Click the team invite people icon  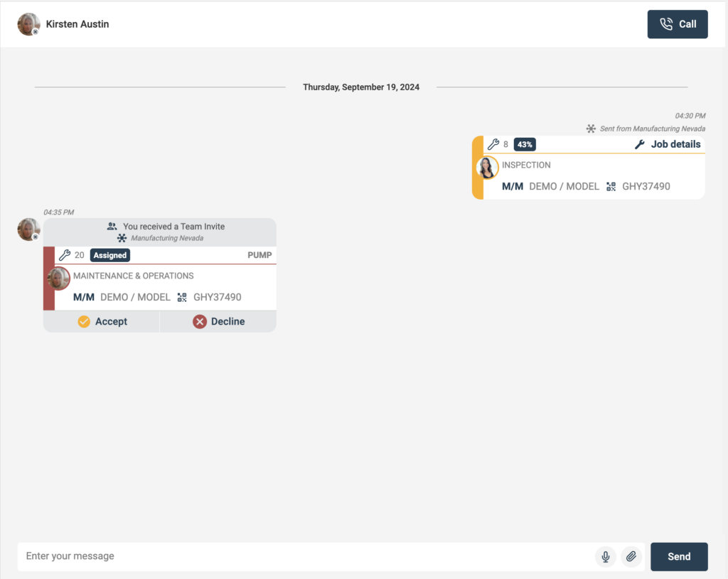(112, 227)
